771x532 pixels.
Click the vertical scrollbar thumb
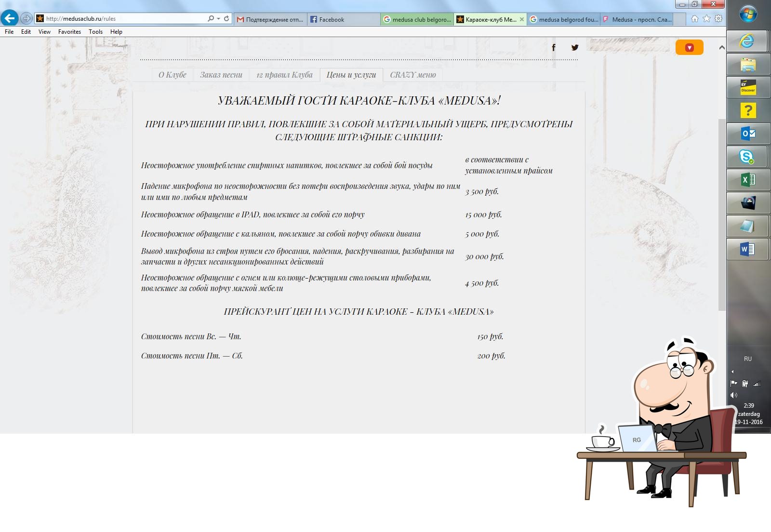pos(722,215)
